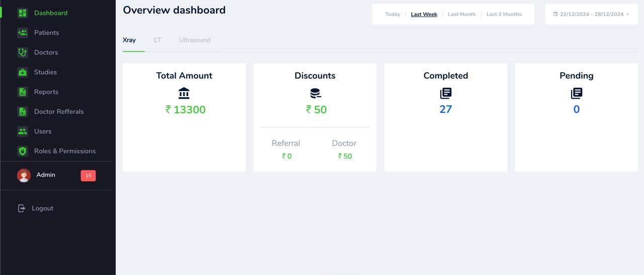Click the Studies medical bag icon
This screenshot has height=275, width=644.
tap(22, 72)
